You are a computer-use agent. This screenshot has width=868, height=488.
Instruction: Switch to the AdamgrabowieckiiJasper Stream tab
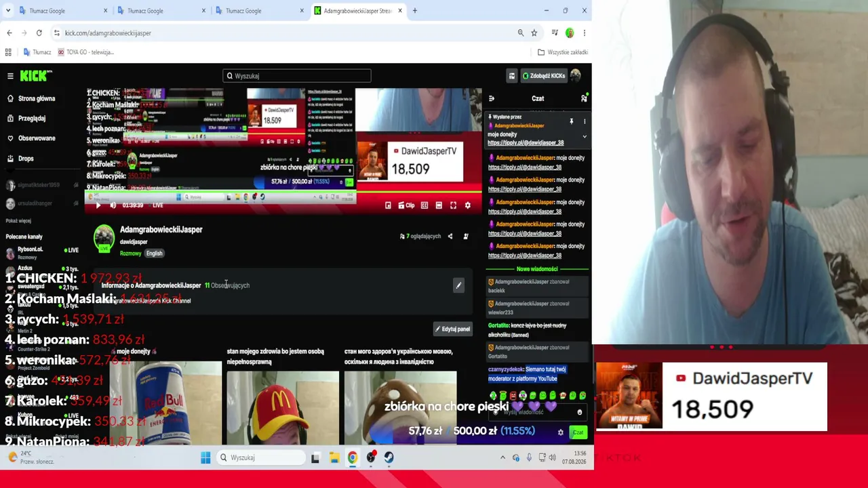click(358, 11)
